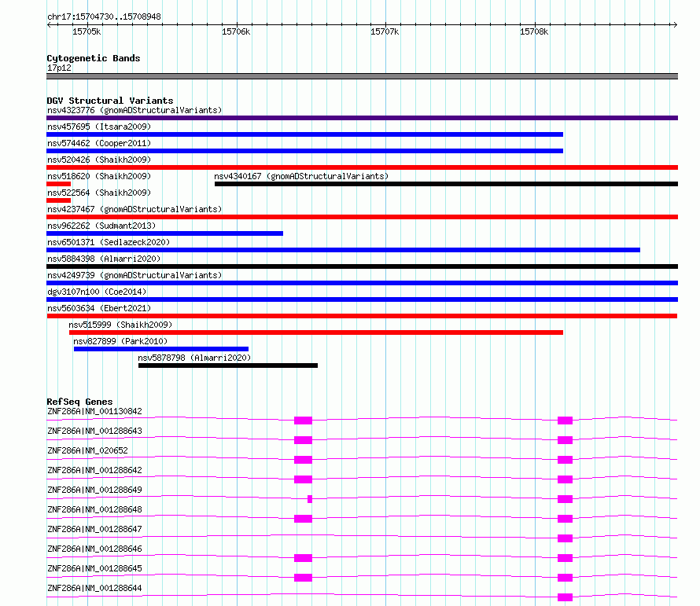Open ZNF286A|NM_020652 transcript

click(87, 450)
